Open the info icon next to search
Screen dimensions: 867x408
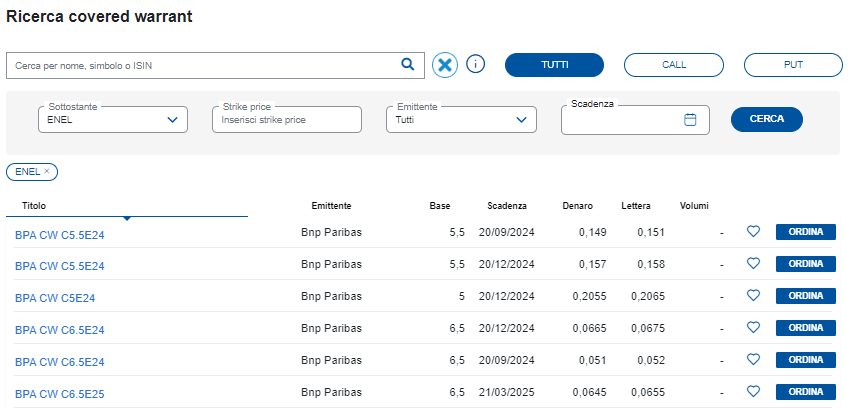(x=476, y=64)
